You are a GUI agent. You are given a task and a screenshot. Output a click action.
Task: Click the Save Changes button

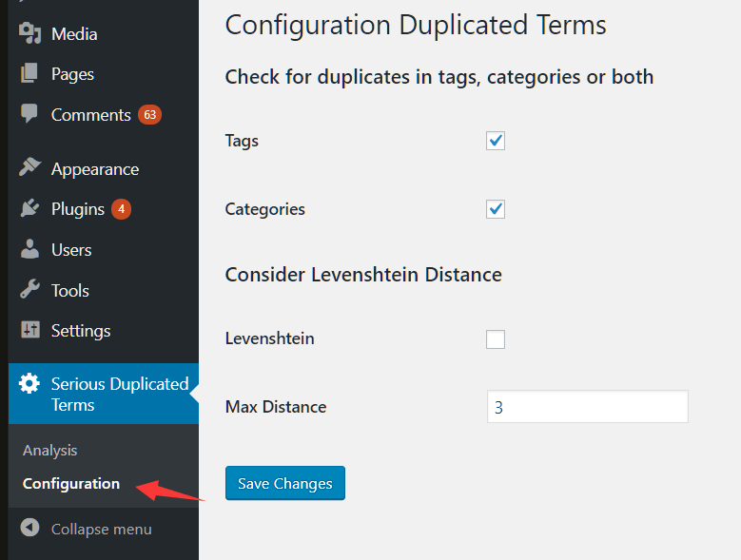[x=285, y=483]
